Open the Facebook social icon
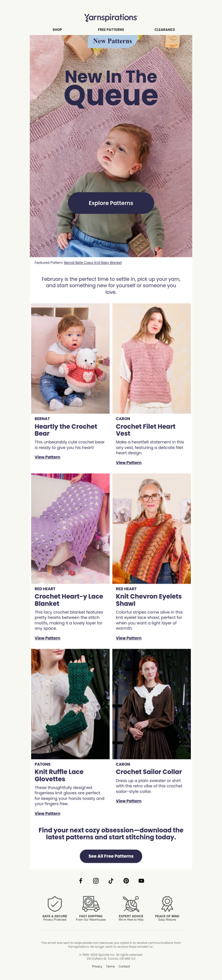Viewport: 222px width, 980px height. pos(80,880)
